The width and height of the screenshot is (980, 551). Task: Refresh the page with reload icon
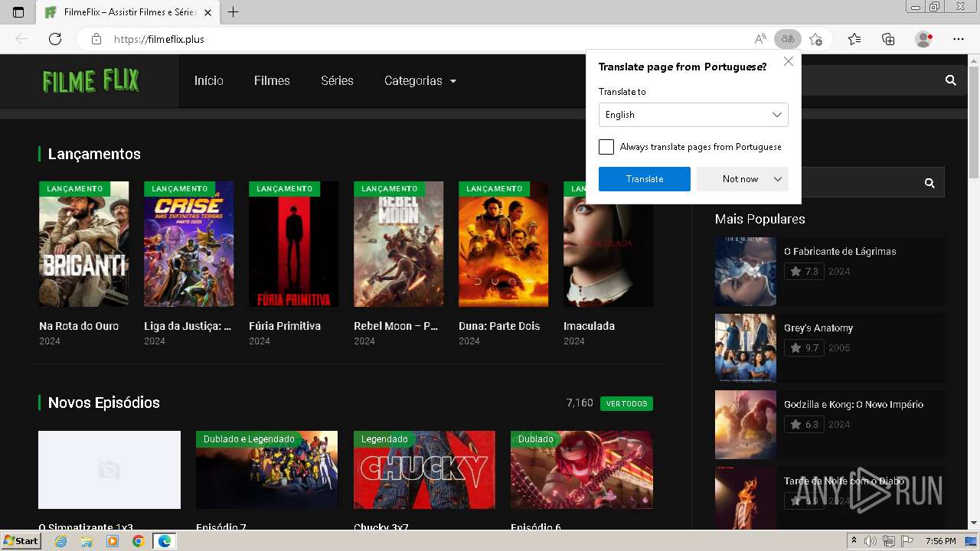tap(55, 39)
